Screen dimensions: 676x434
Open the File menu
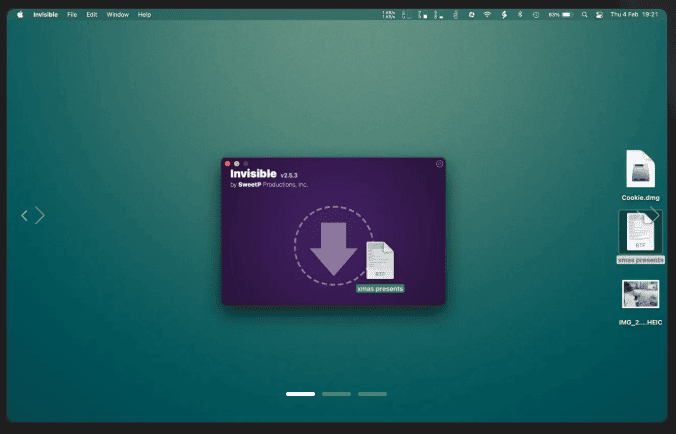pos(72,15)
